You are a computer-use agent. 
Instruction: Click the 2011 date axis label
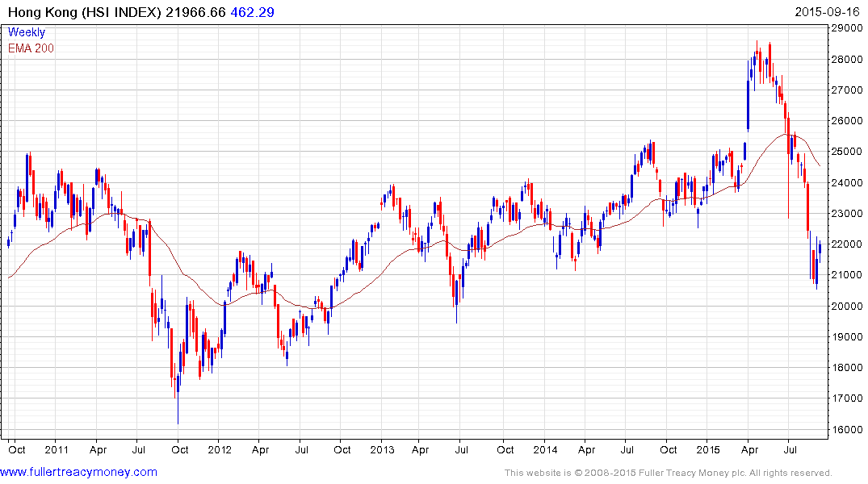click(57, 449)
